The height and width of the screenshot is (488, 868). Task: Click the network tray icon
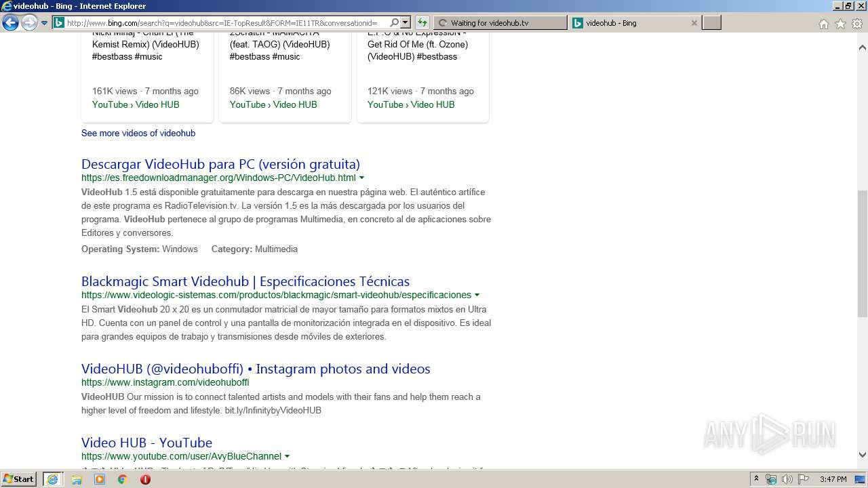coord(771,479)
